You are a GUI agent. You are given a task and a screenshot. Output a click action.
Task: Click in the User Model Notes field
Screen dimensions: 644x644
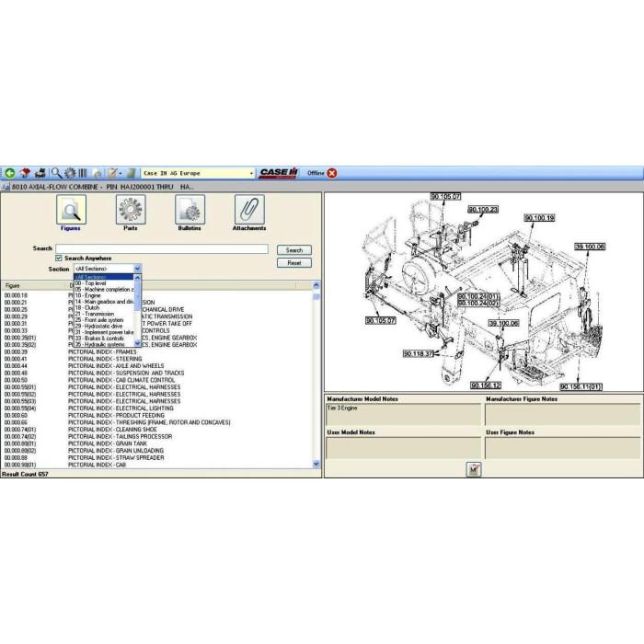pyautogui.click(x=403, y=448)
